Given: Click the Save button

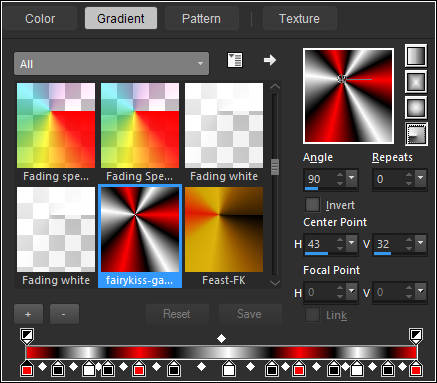Looking at the screenshot, I should point(249,314).
